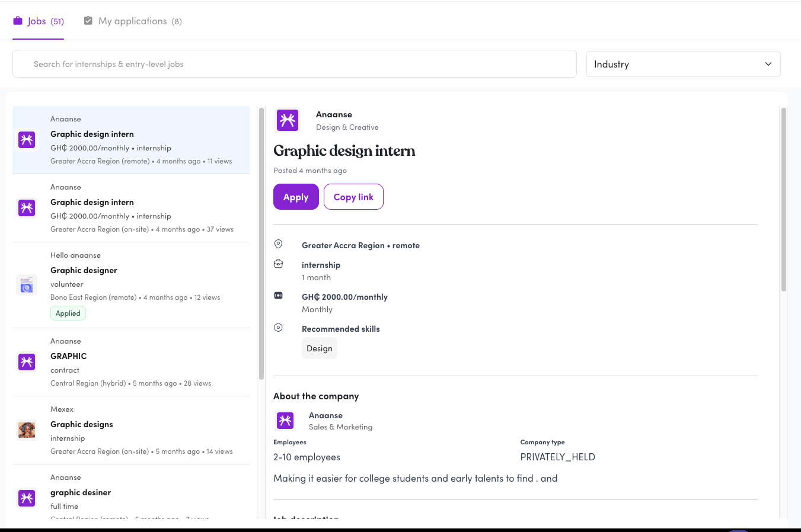Open on-site Graphic design intern listing, 37 views
This screenshot has width=801, height=532.
[131, 208]
